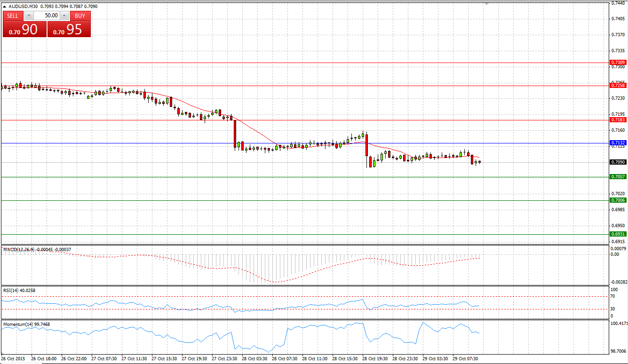
Task: Decrease trade volume with the down arrow
Action: point(28,16)
